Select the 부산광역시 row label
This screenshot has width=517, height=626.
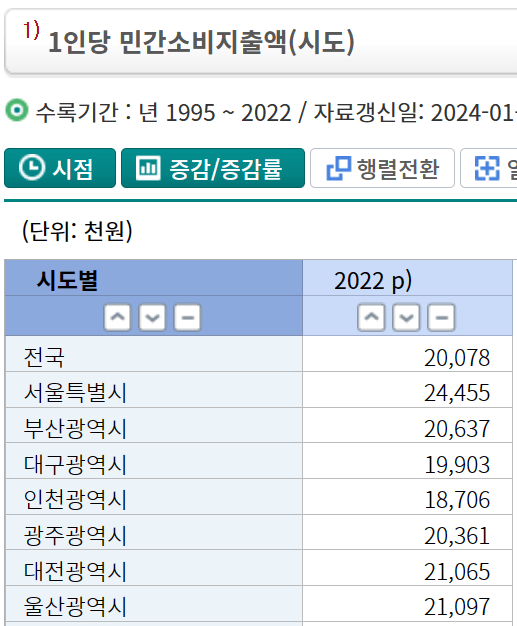pos(75,429)
